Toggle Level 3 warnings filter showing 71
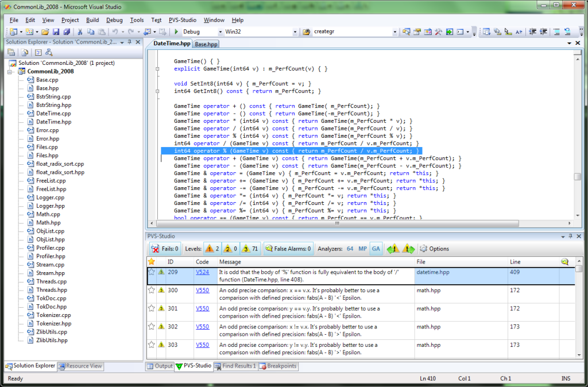This screenshot has width=588, height=387. tap(249, 249)
